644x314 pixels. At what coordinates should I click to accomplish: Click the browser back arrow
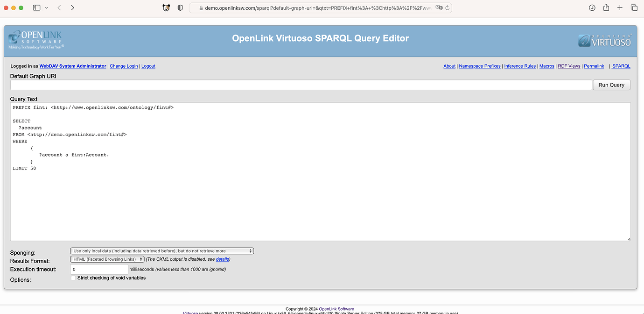pyautogui.click(x=59, y=8)
